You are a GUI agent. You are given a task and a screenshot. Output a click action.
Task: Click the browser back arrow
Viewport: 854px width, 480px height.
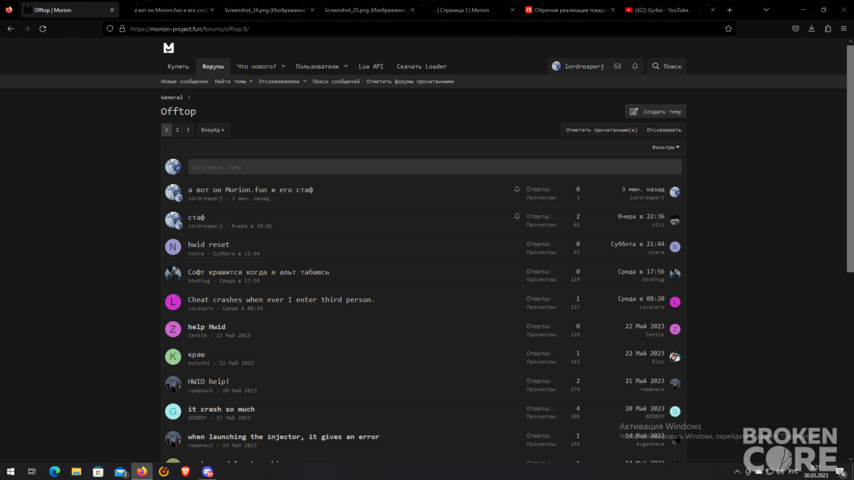tap(11, 29)
